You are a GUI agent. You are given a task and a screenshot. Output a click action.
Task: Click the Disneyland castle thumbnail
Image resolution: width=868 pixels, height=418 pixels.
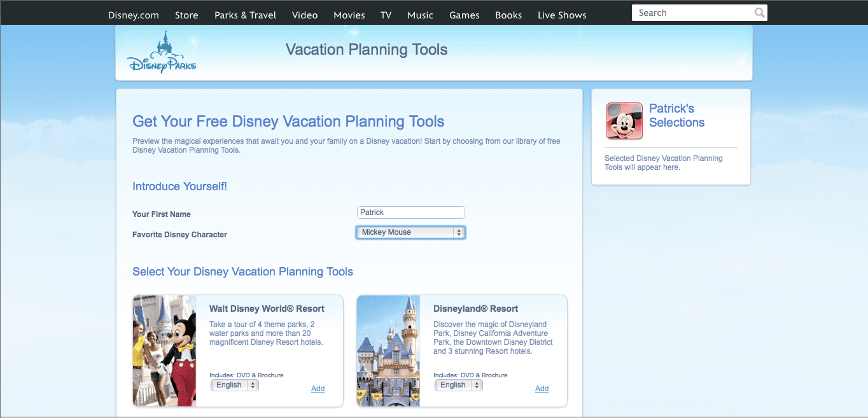tap(388, 351)
